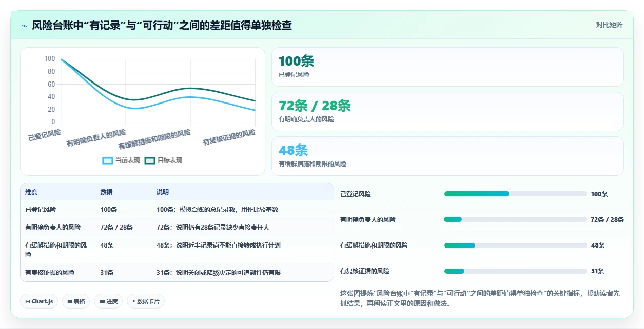This screenshot has width=644, height=329.
Task: Click the 进度 chip icon
Action: [x=102, y=301]
